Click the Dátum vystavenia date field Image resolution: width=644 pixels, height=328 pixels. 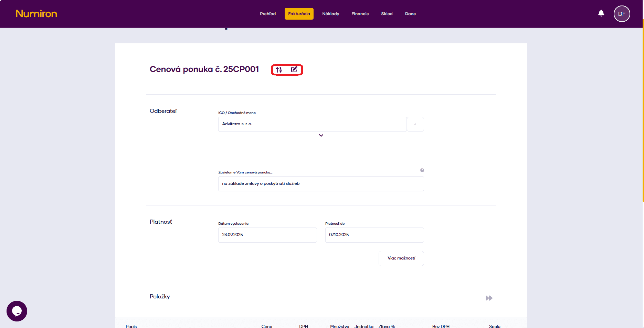pyautogui.click(x=267, y=235)
